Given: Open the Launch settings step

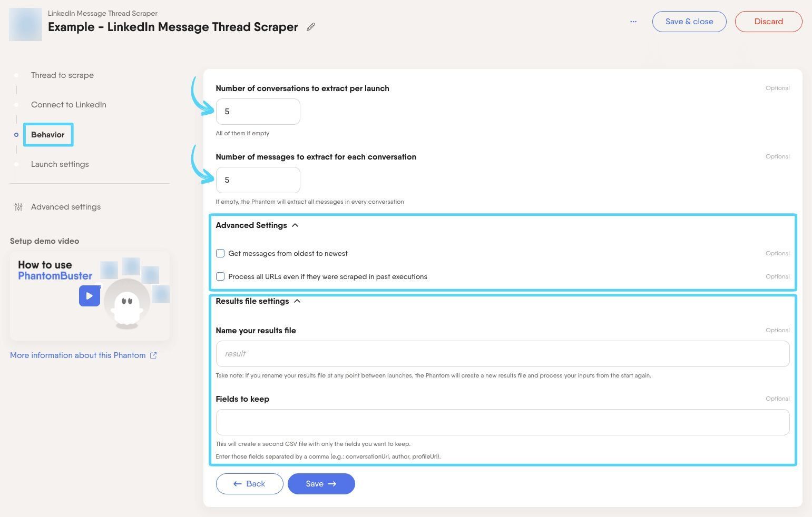Looking at the screenshot, I should pos(60,164).
